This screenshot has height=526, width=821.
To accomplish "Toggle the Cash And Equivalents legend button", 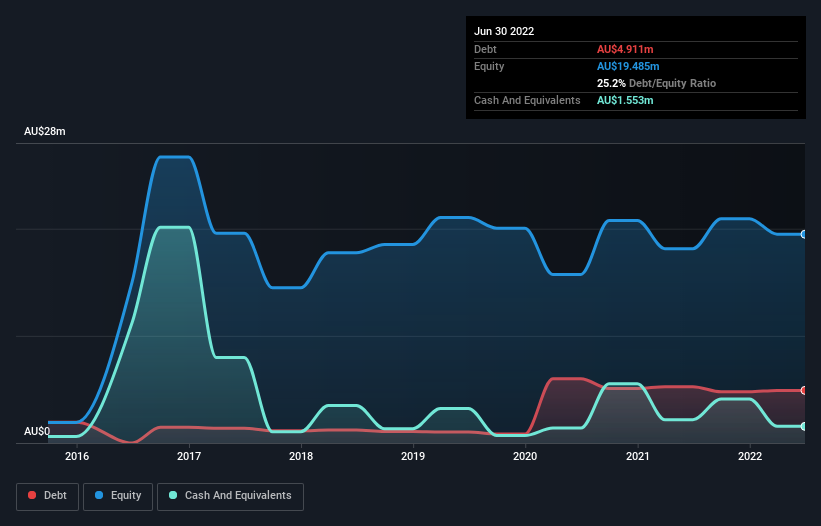I will coord(230,496).
